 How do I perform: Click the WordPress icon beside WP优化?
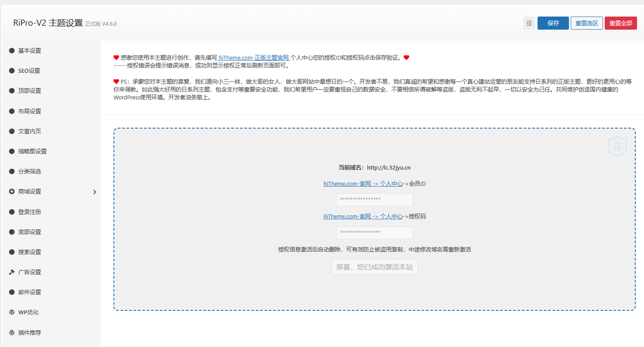12,312
